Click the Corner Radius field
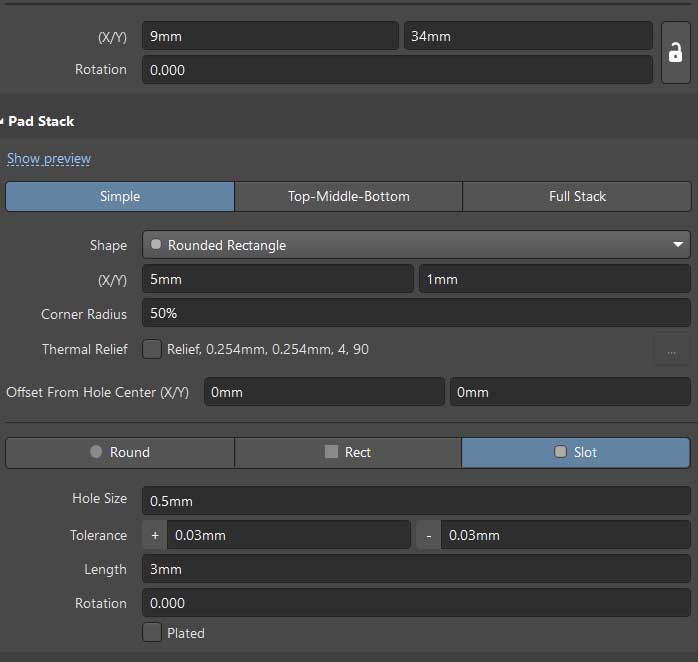 tap(416, 313)
